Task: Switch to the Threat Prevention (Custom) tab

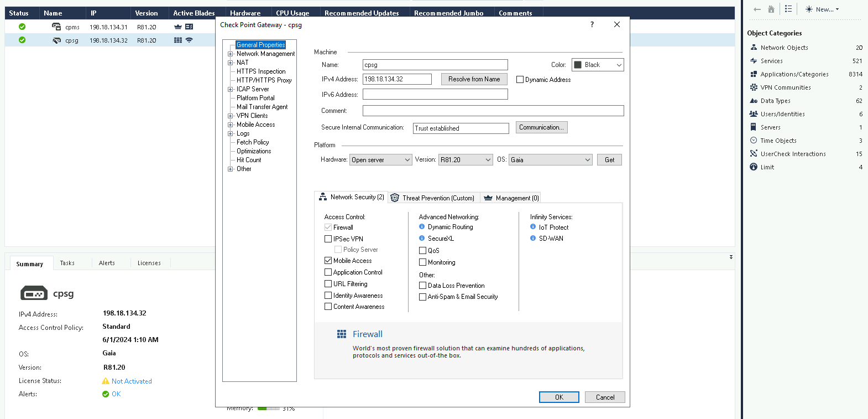Action: [x=433, y=198]
